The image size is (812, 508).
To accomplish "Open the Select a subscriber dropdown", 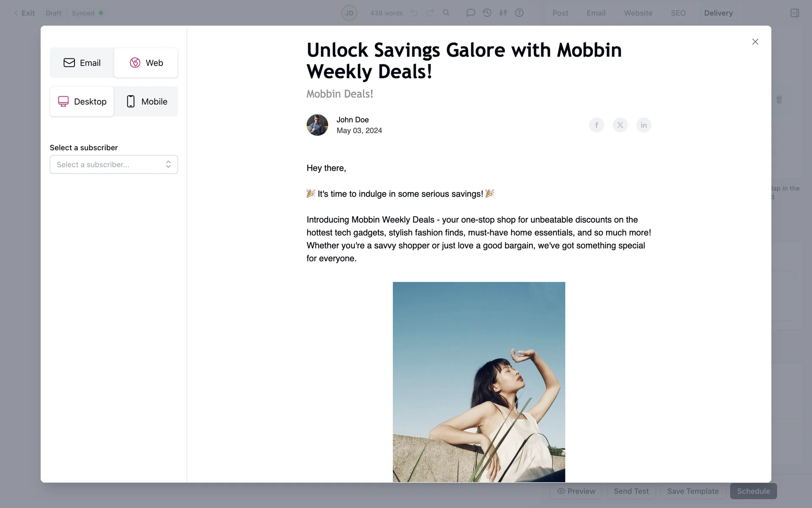I will (x=114, y=164).
